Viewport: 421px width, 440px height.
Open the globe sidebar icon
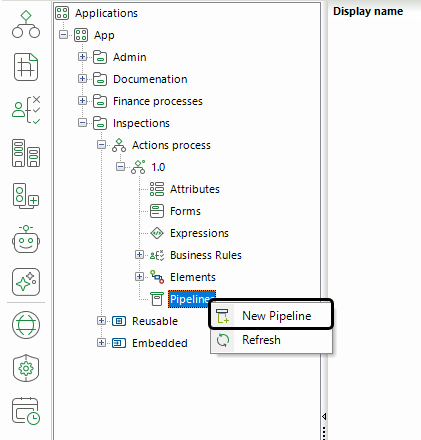26,325
